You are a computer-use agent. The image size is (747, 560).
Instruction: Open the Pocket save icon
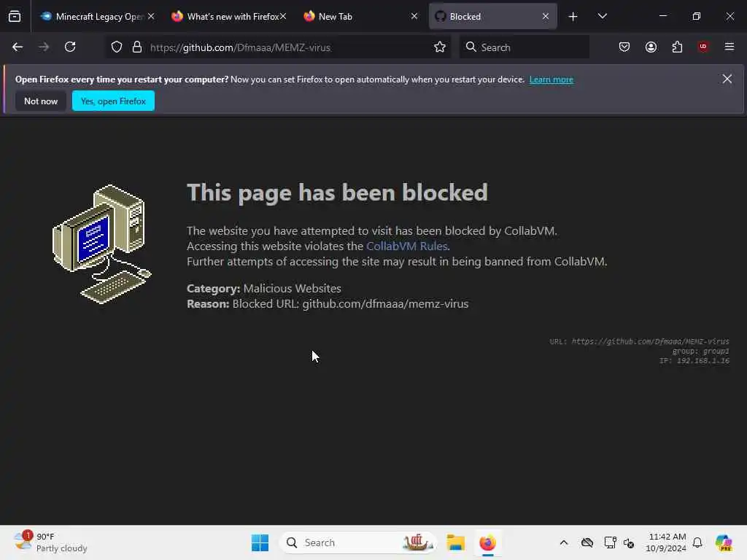(624, 47)
